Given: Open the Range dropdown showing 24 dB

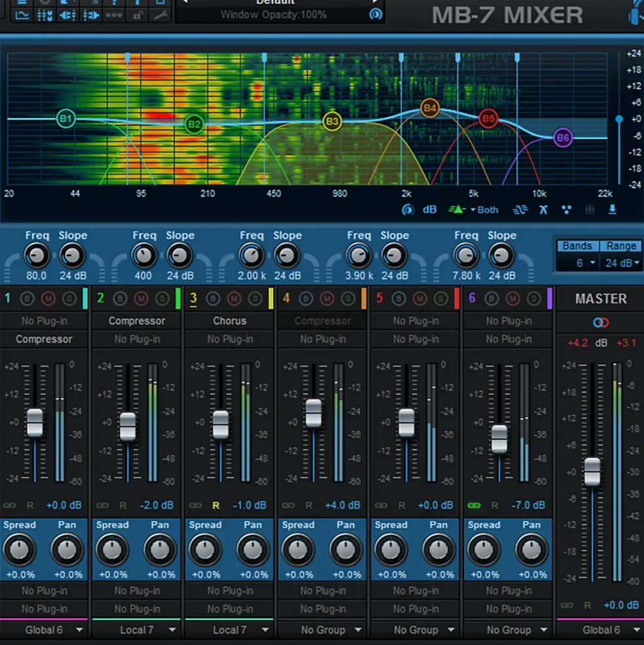Looking at the screenshot, I should click(x=621, y=263).
